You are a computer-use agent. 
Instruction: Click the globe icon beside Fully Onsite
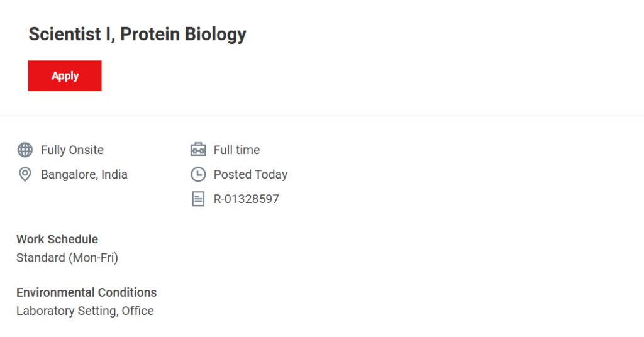(x=25, y=150)
